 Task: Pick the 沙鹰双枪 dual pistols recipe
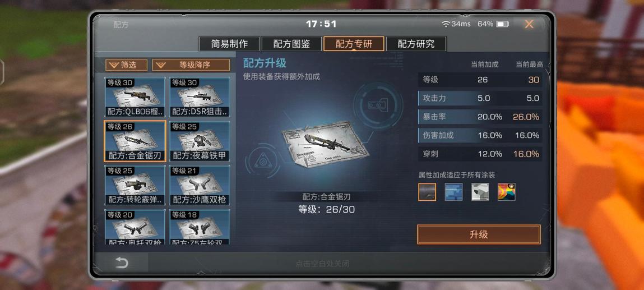pyautogui.click(x=200, y=185)
